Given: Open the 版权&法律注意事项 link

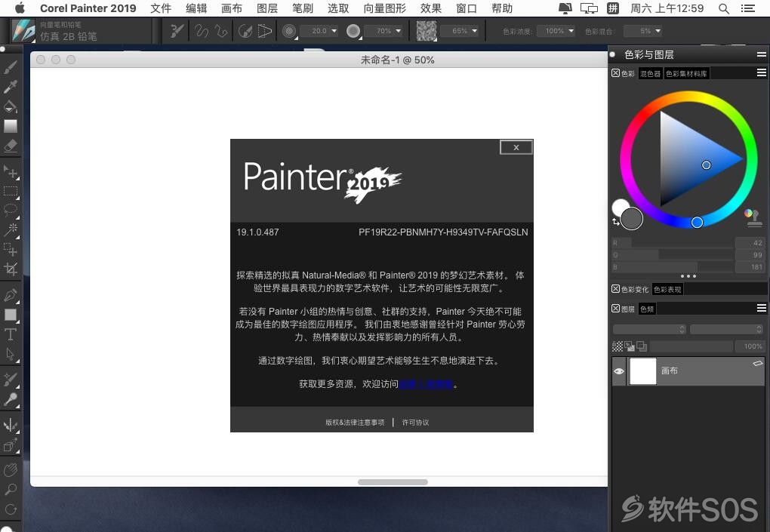Looking at the screenshot, I should pos(355,423).
